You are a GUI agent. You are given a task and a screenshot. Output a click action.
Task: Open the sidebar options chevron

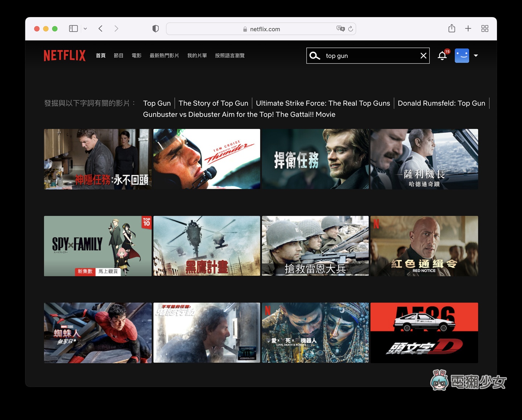(85, 29)
